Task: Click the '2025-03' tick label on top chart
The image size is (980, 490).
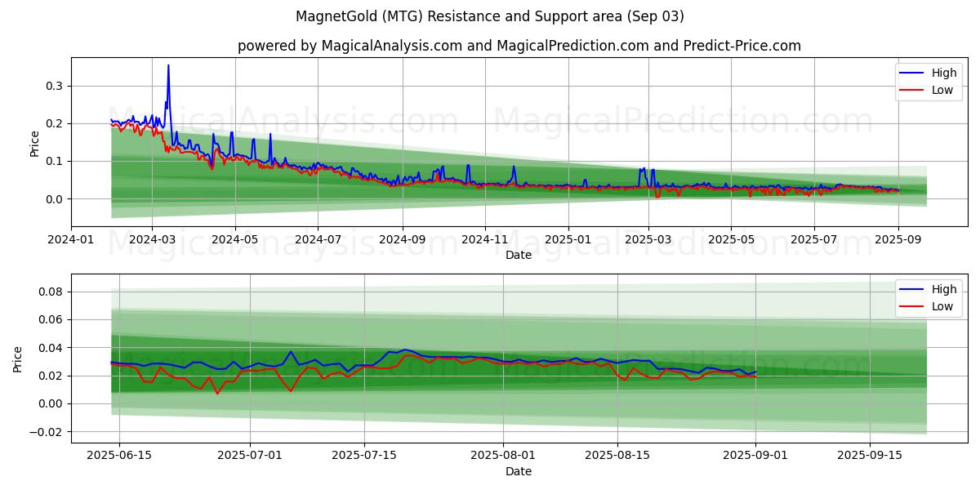Action: click(x=648, y=239)
